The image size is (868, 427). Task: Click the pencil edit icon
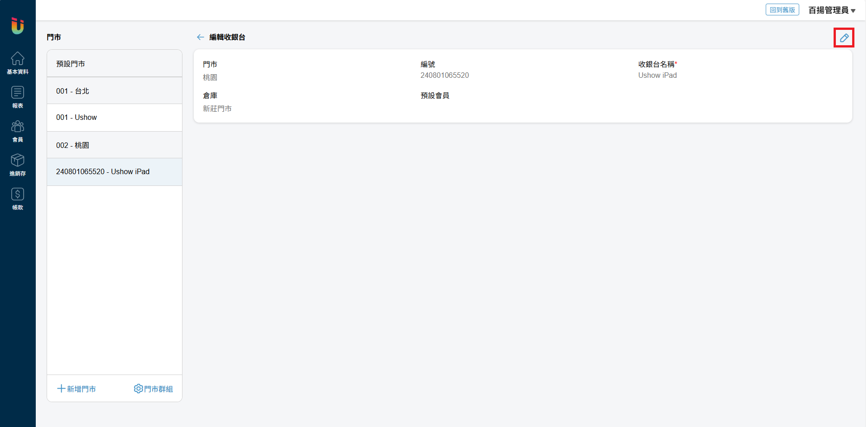[x=844, y=38]
